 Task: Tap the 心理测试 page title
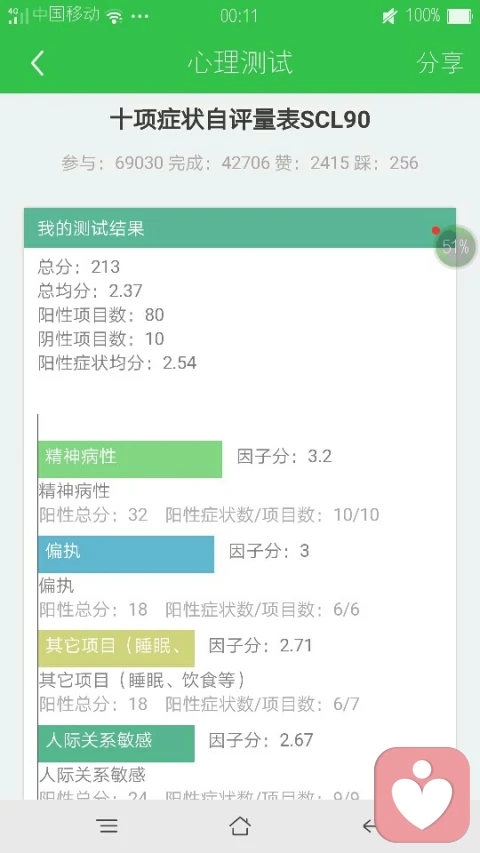[x=240, y=62]
